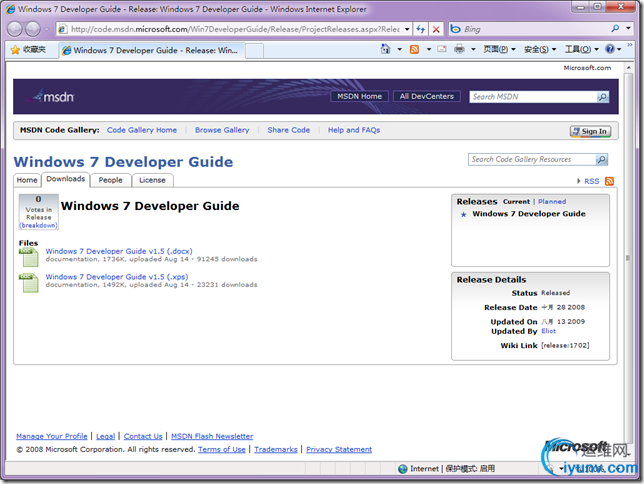Open the votes (breakdown) link
The width and height of the screenshot is (644, 484).
point(39,225)
